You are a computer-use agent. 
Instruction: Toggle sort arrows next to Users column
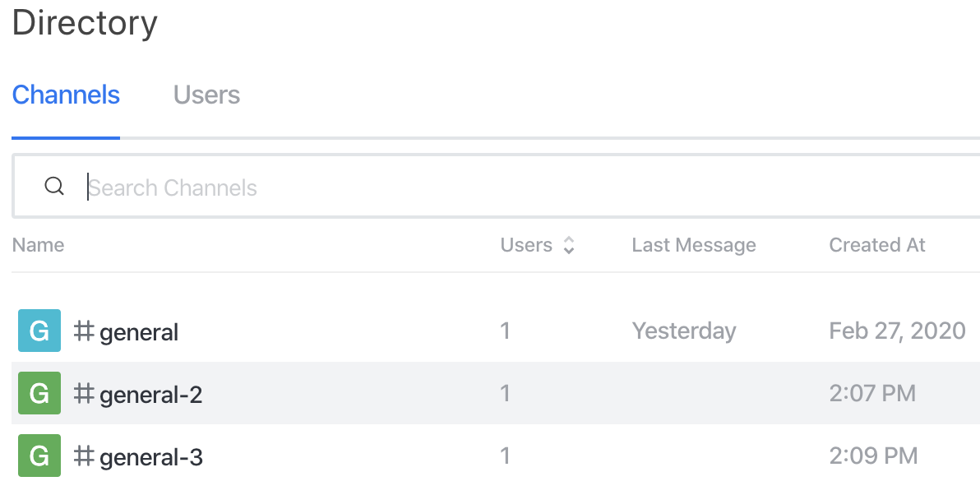[x=569, y=245]
